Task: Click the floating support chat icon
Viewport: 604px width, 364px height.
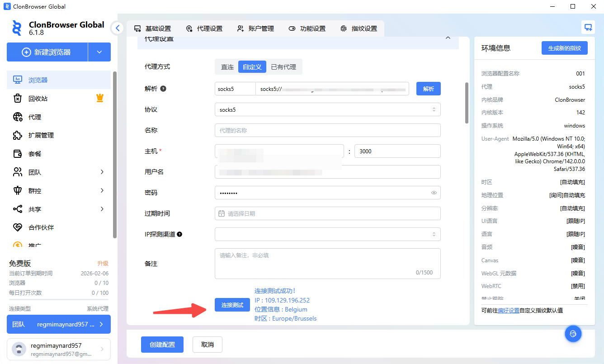Action: point(573,334)
